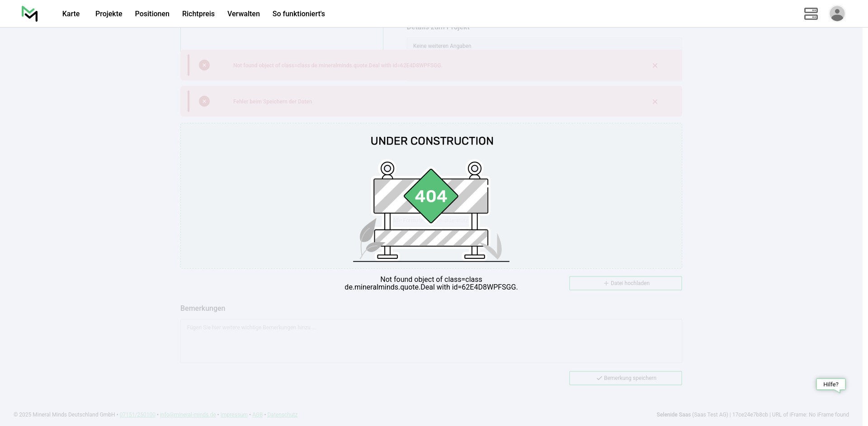Screen dimensions: 868x426
Task: Go to Projekte
Action: [108, 14]
